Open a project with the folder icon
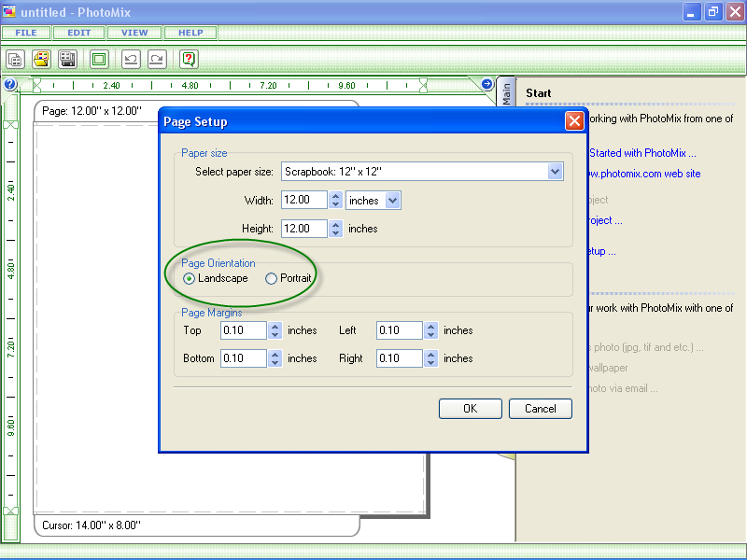The height and width of the screenshot is (560, 747). 41,60
